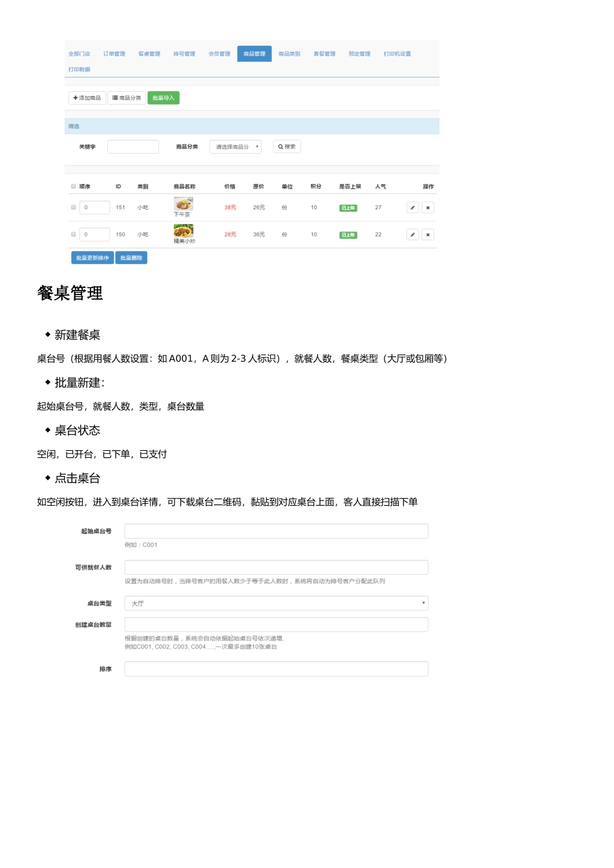Viewport: 614px width, 868px height.
Task: Switch to the 订单管理 tab
Action: coord(114,54)
